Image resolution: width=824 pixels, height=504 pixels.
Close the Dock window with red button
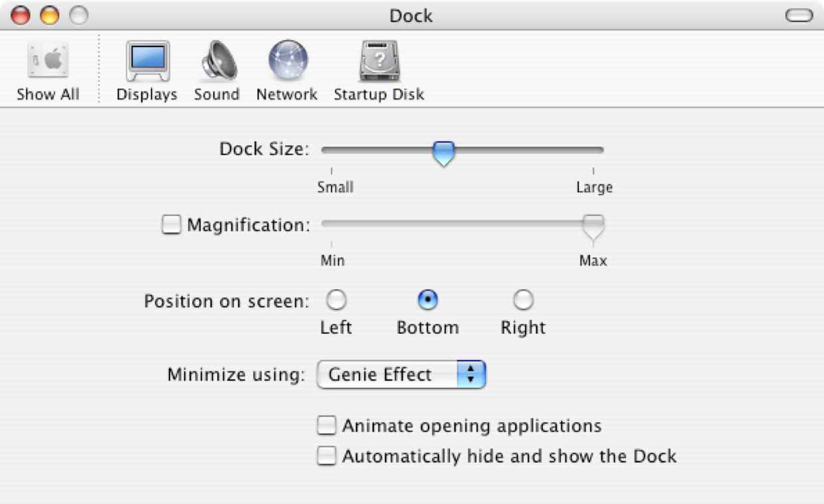(x=21, y=15)
